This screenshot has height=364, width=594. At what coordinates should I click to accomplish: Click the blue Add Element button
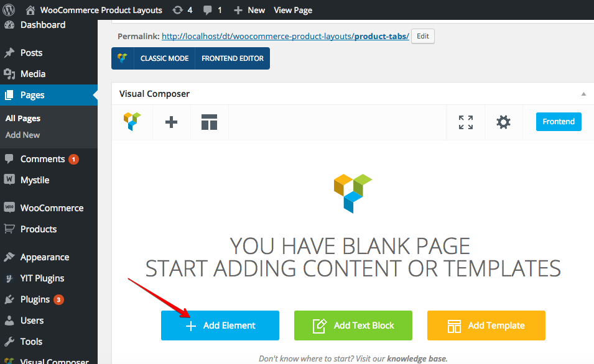pos(220,325)
